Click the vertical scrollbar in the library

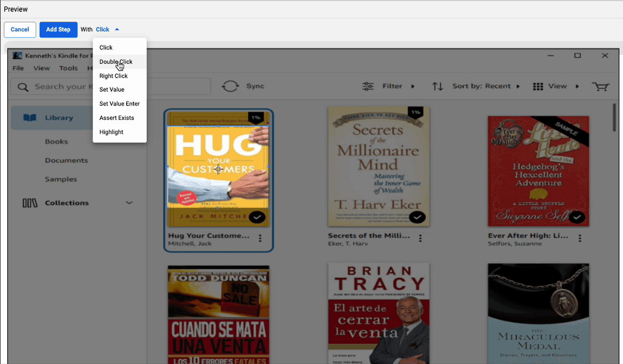point(614,117)
